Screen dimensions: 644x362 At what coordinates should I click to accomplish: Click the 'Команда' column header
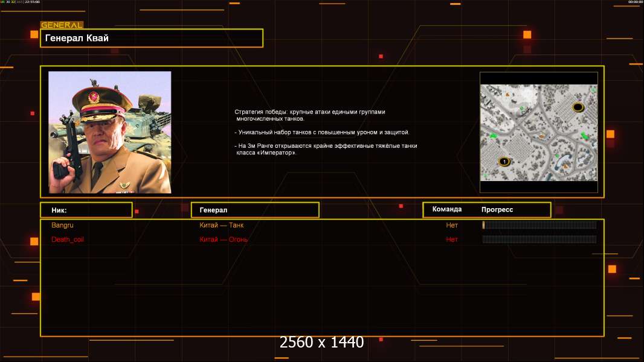point(447,209)
